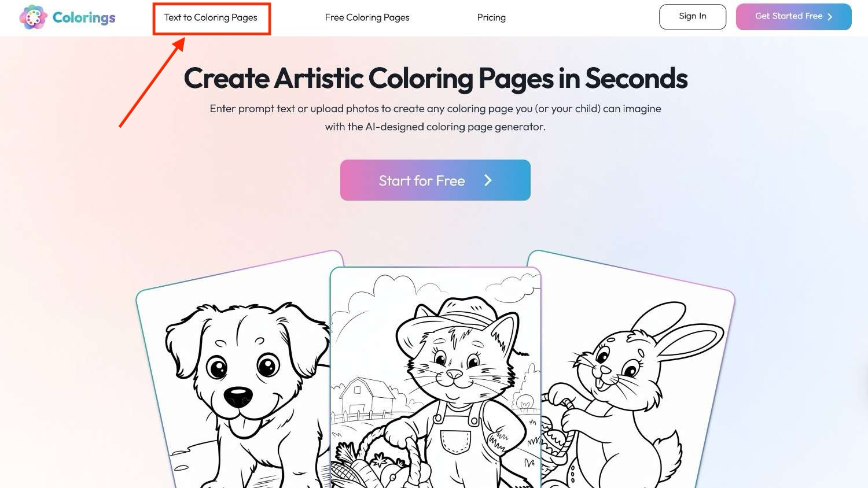Click the Get Started Free button
This screenshot has height=488, width=868.
[793, 16]
